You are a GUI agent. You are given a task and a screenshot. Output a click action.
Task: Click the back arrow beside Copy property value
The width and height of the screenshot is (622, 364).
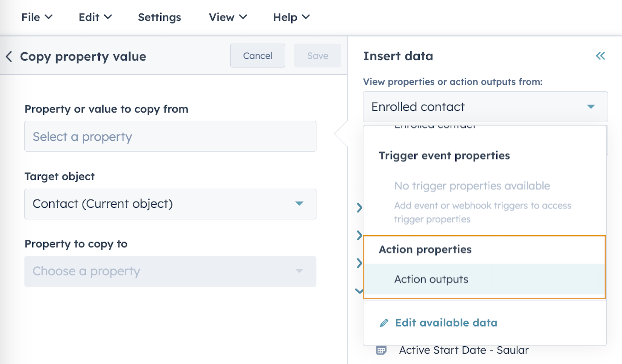point(9,56)
